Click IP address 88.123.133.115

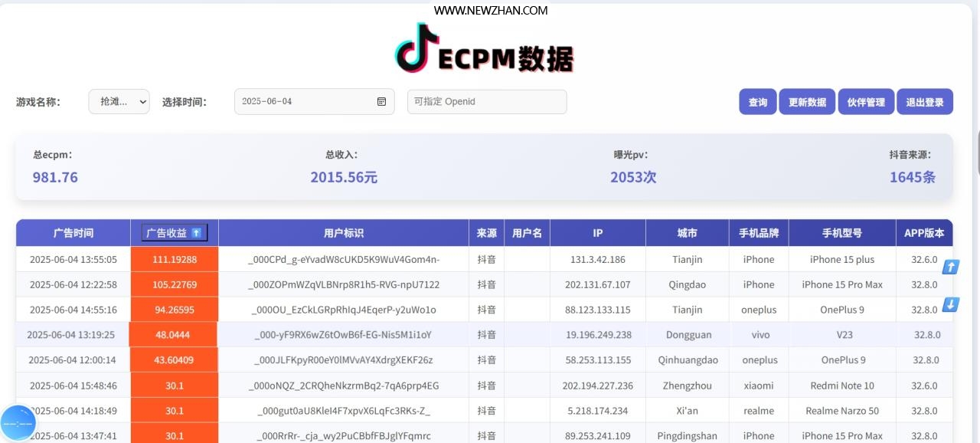pos(598,310)
